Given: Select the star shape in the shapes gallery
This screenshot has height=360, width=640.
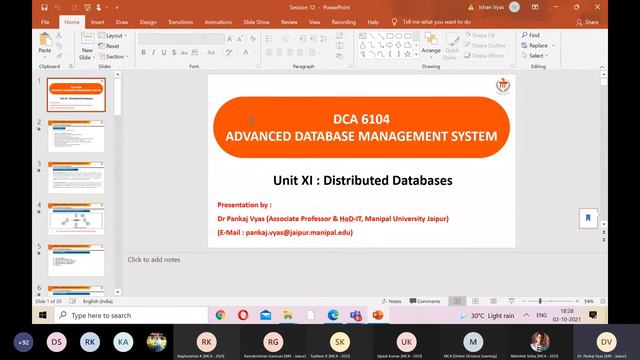Looking at the screenshot, I should [407, 53].
